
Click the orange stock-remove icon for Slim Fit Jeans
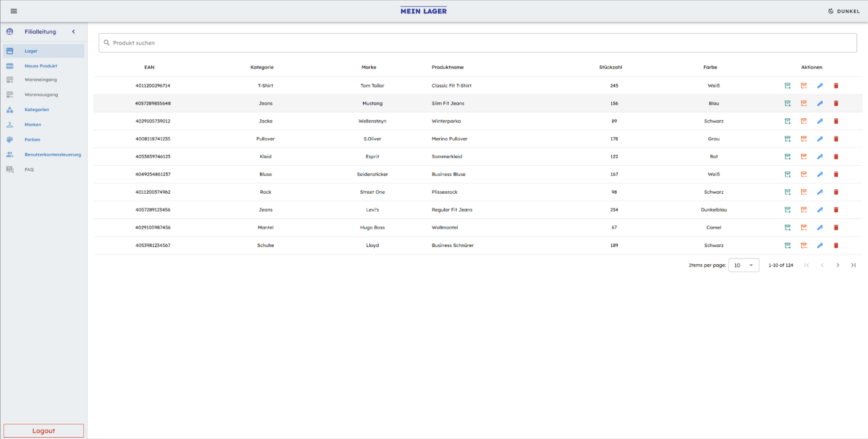pos(803,103)
